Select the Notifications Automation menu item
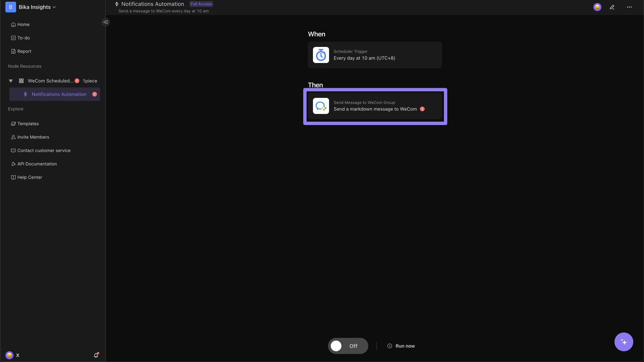The image size is (644, 362). click(59, 94)
